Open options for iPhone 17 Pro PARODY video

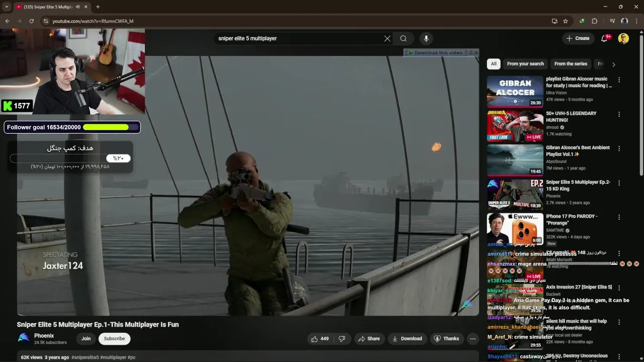[619, 217]
